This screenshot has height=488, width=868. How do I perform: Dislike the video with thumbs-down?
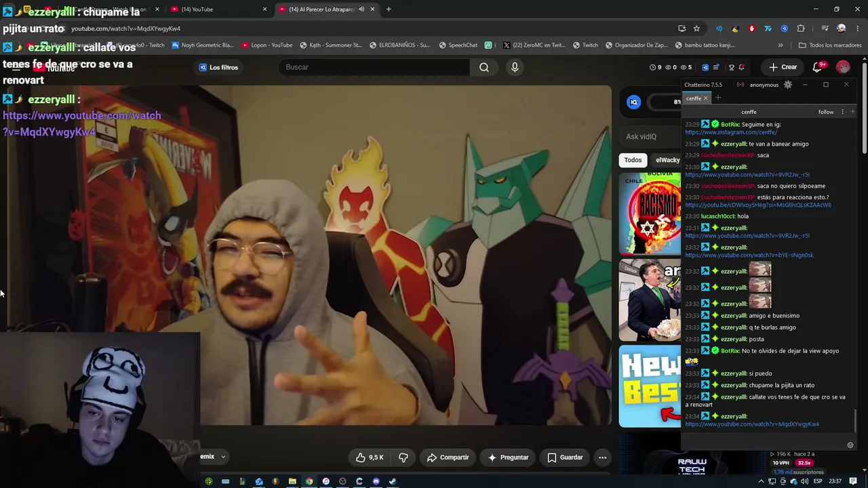[x=403, y=457]
